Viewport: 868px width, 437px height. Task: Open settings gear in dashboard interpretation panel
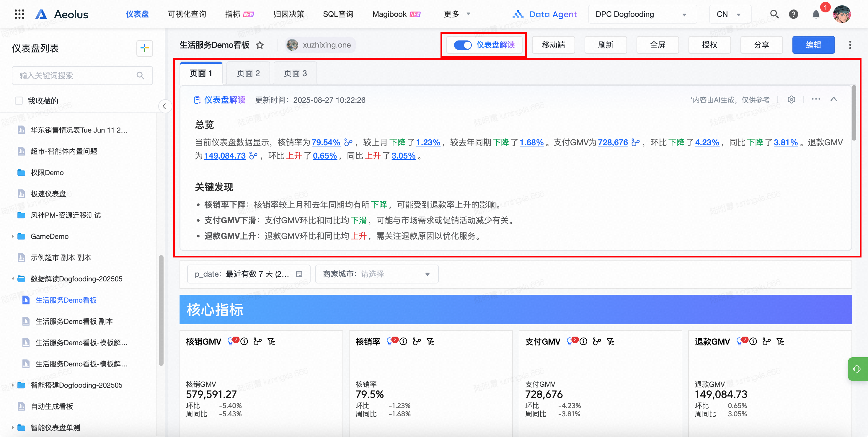(x=791, y=100)
